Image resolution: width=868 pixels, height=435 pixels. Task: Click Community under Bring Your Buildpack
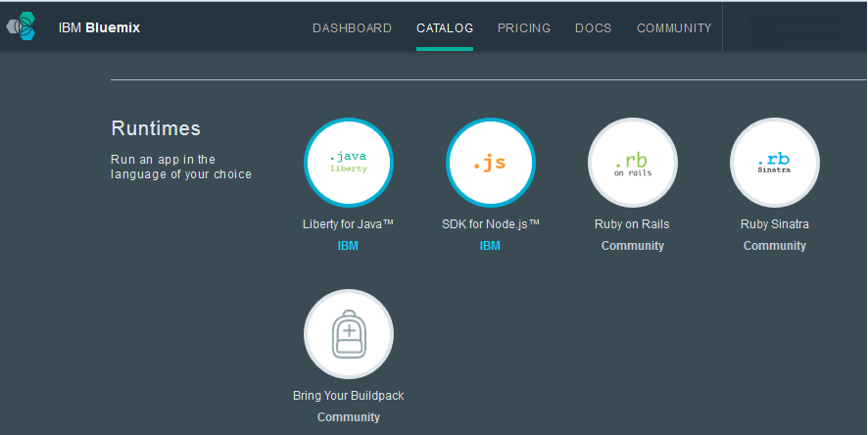click(x=348, y=417)
